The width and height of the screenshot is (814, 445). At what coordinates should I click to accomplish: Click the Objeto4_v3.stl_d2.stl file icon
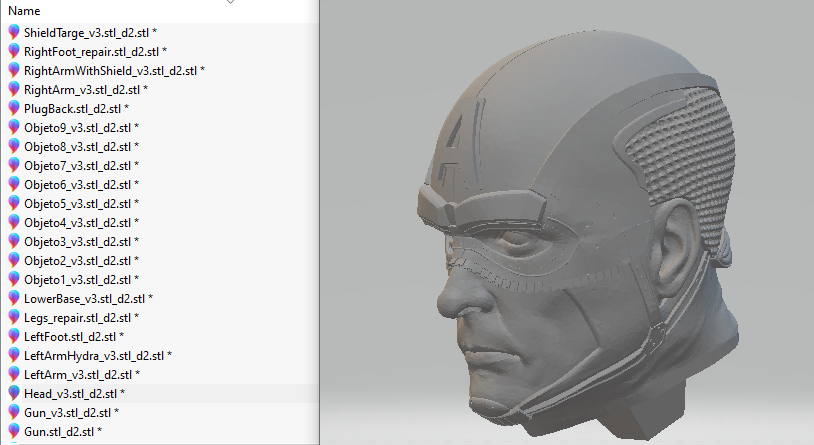[x=14, y=223]
